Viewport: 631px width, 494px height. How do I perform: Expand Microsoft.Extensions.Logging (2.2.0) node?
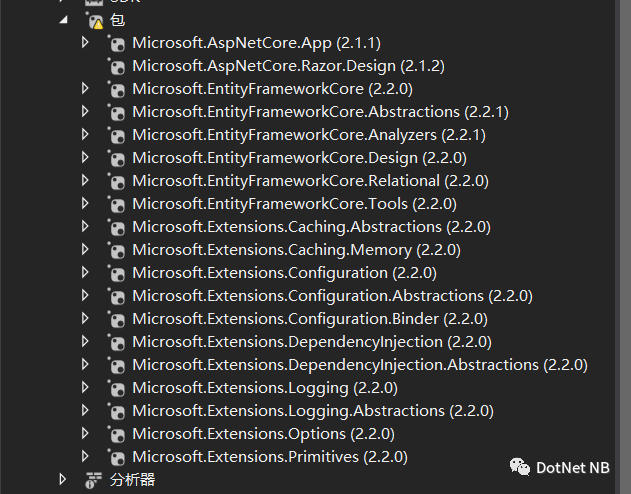pos(85,387)
